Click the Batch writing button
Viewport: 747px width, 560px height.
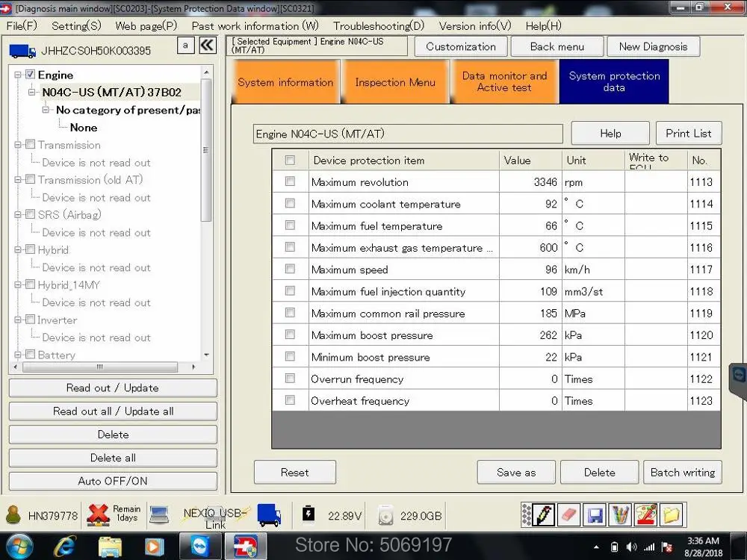(x=682, y=472)
